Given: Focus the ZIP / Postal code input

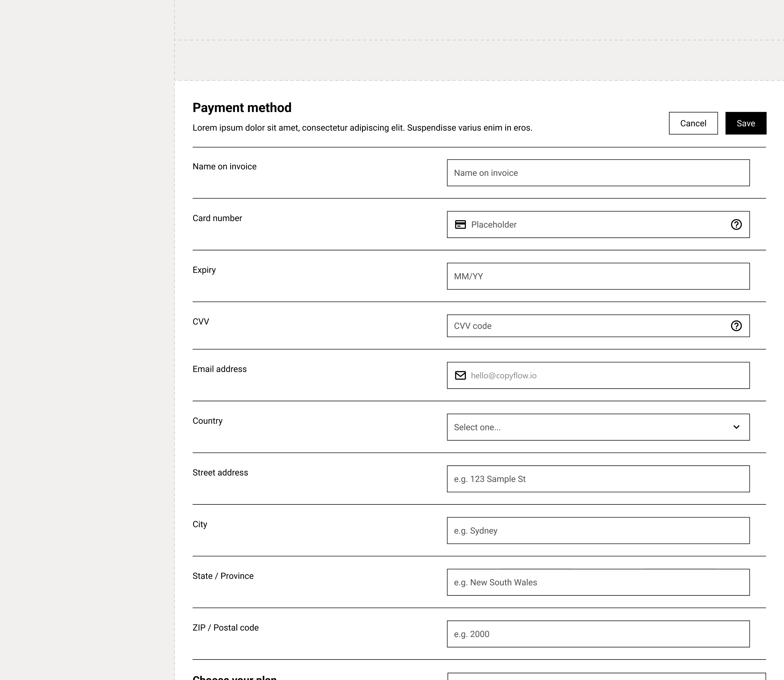Looking at the screenshot, I should click(598, 634).
